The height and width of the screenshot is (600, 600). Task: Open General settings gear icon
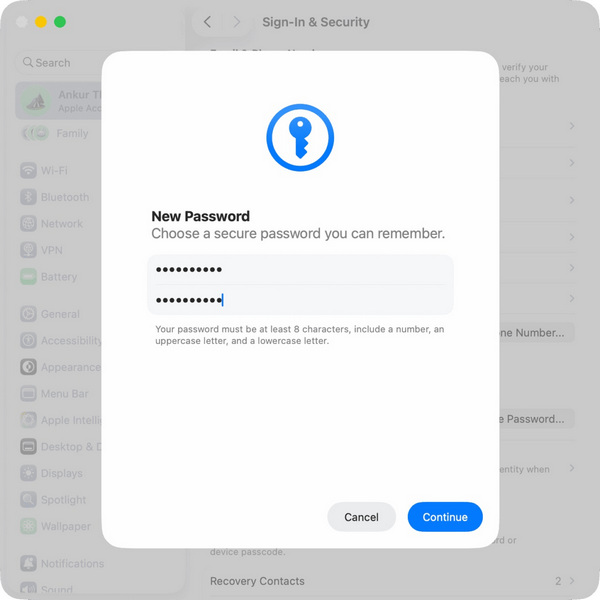(28, 314)
